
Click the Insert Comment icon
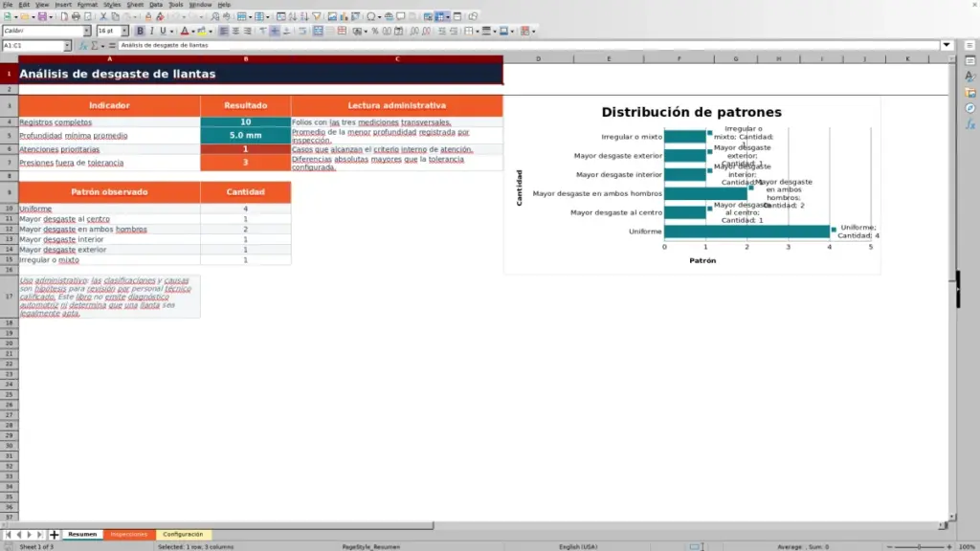(401, 17)
